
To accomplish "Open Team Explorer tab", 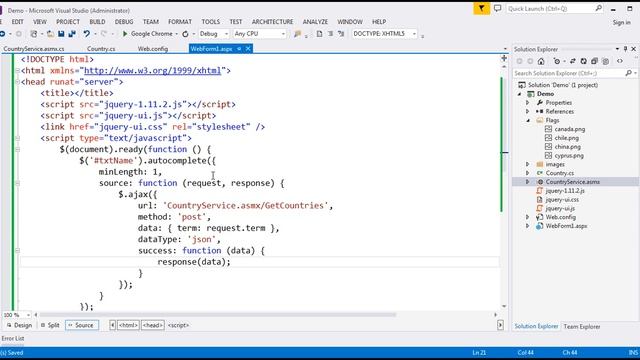I will click(x=582, y=327).
